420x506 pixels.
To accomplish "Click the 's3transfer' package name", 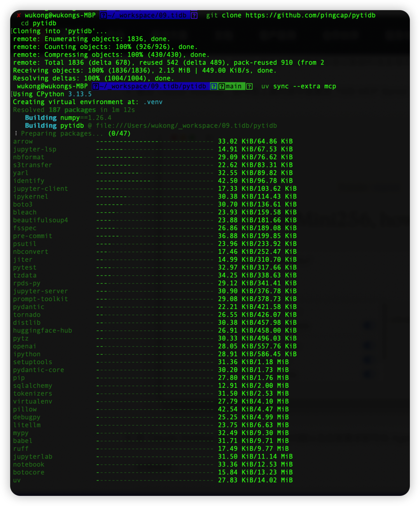I will pos(33,165).
